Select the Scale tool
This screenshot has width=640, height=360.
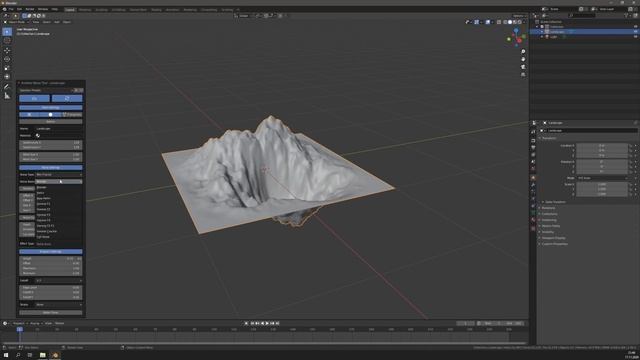[7, 68]
